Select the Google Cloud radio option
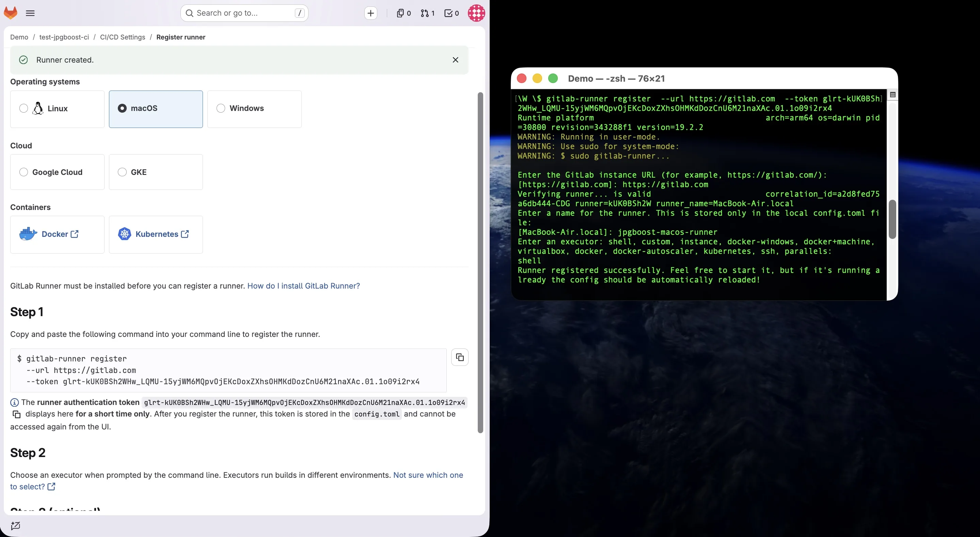 (x=23, y=172)
